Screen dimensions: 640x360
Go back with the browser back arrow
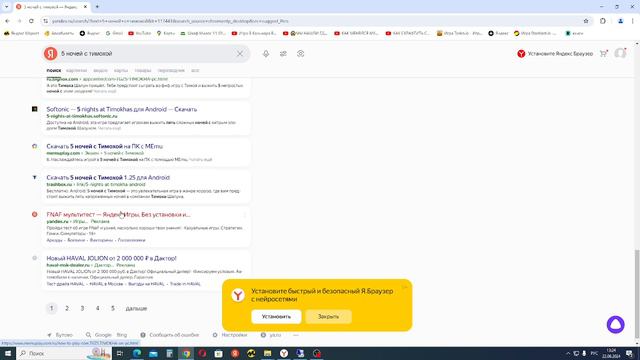7,21
